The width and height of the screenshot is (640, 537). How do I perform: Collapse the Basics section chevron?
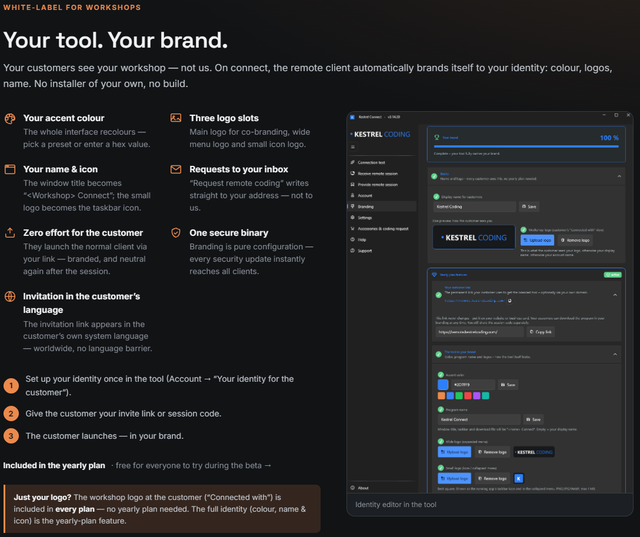tap(619, 176)
